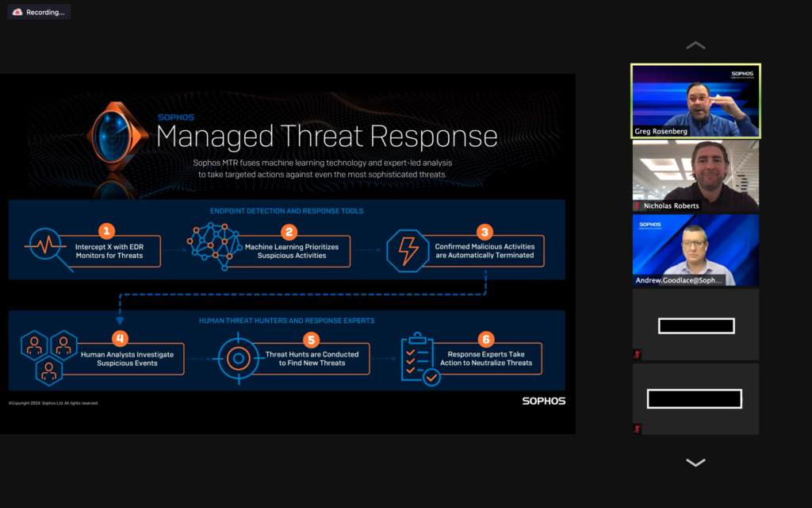Click the "Managed Threat Response" slide title
Screen dimensions: 812x508
[x=327, y=137]
